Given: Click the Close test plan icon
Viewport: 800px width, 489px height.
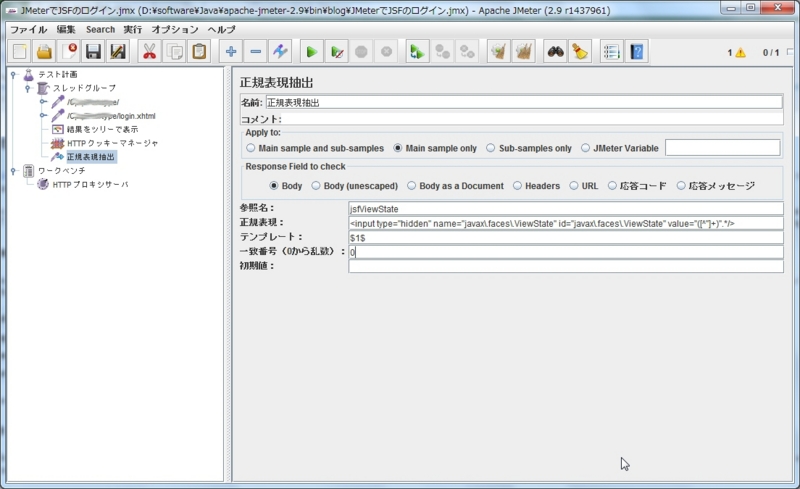Looking at the screenshot, I should (x=69, y=52).
